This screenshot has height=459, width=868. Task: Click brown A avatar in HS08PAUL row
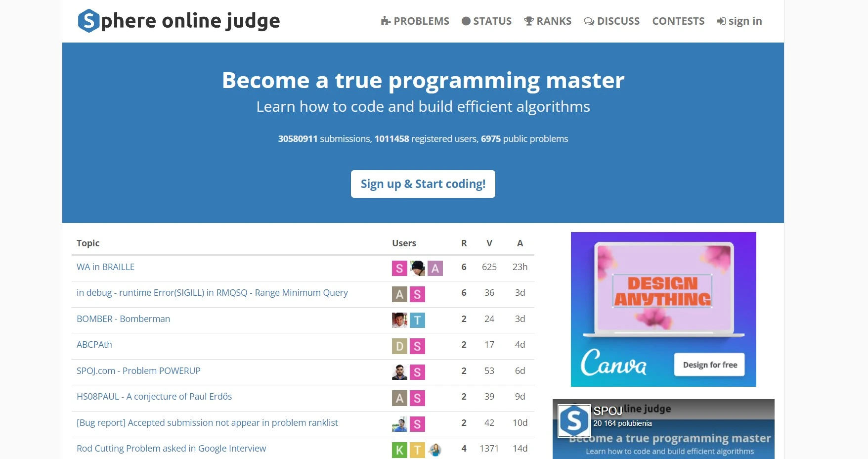click(400, 398)
